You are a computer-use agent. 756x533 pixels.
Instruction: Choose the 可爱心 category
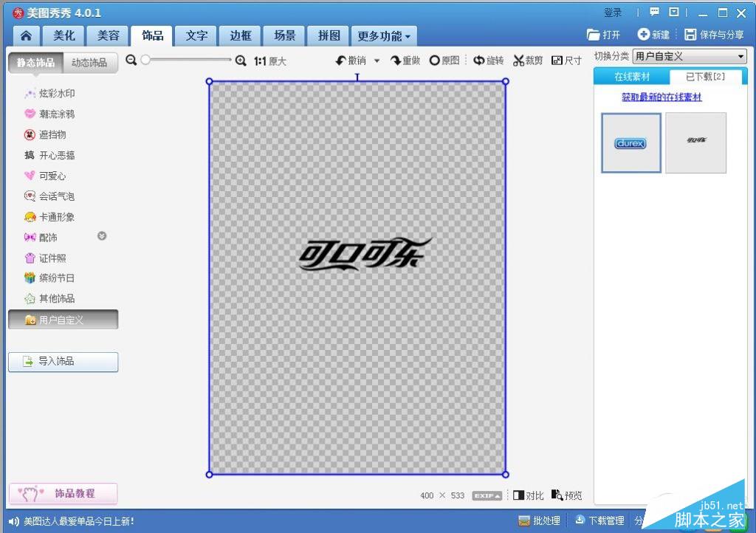[x=45, y=176]
